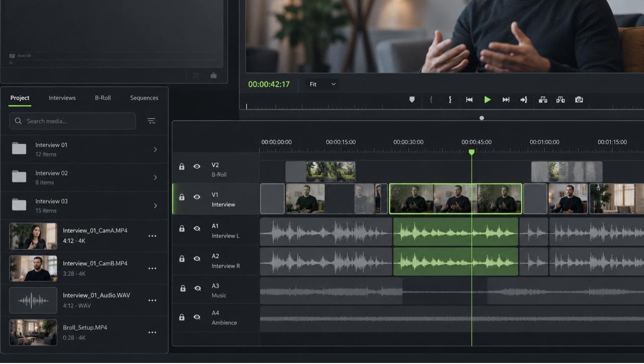Go to the out point
Image resolution: width=644 pixels, height=364 pixels.
point(524,100)
